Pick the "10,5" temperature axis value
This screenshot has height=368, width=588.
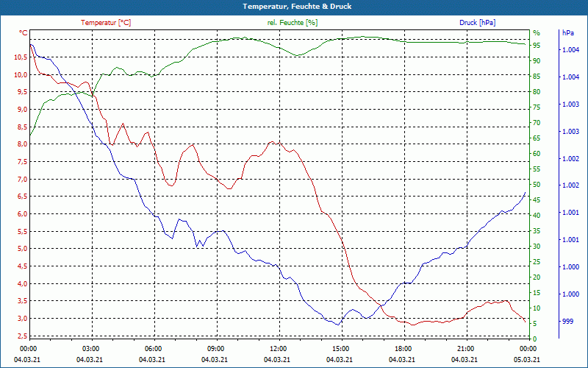click(21, 57)
